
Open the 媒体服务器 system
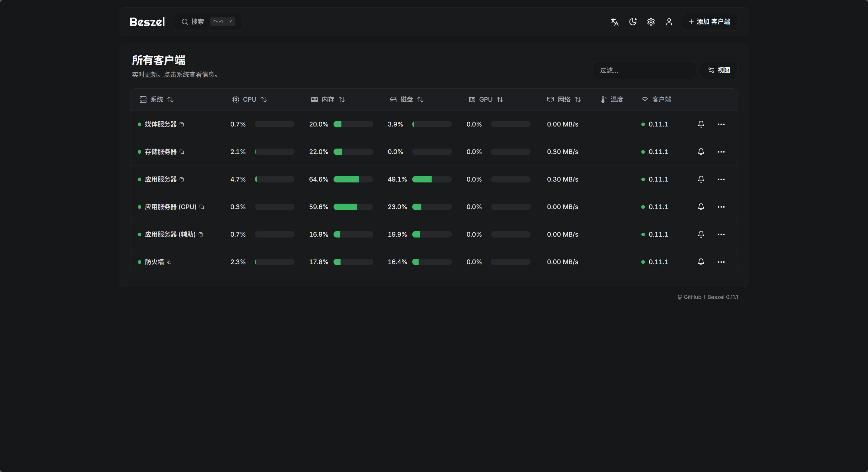tap(161, 124)
